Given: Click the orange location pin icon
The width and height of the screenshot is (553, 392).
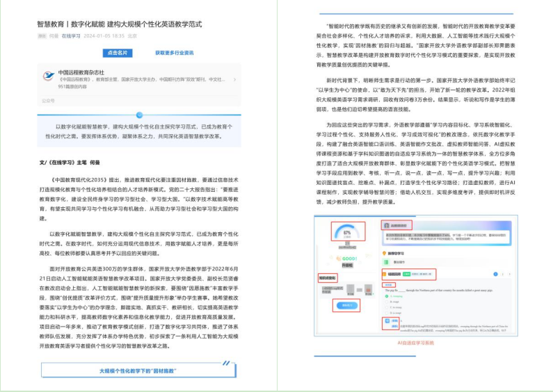Looking at the screenshot, I should tap(385, 253).
